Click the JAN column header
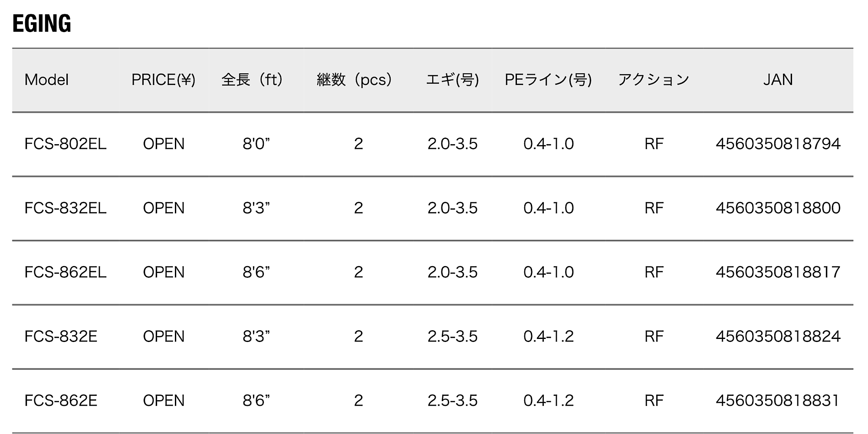This screenshot has height=434, width=868. (x=778, y=80)
